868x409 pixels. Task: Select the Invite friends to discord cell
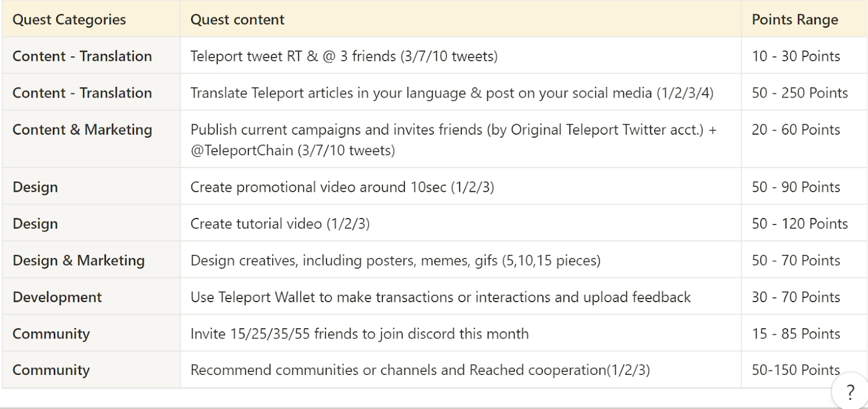pyautogui.click(x=461, y=333)
